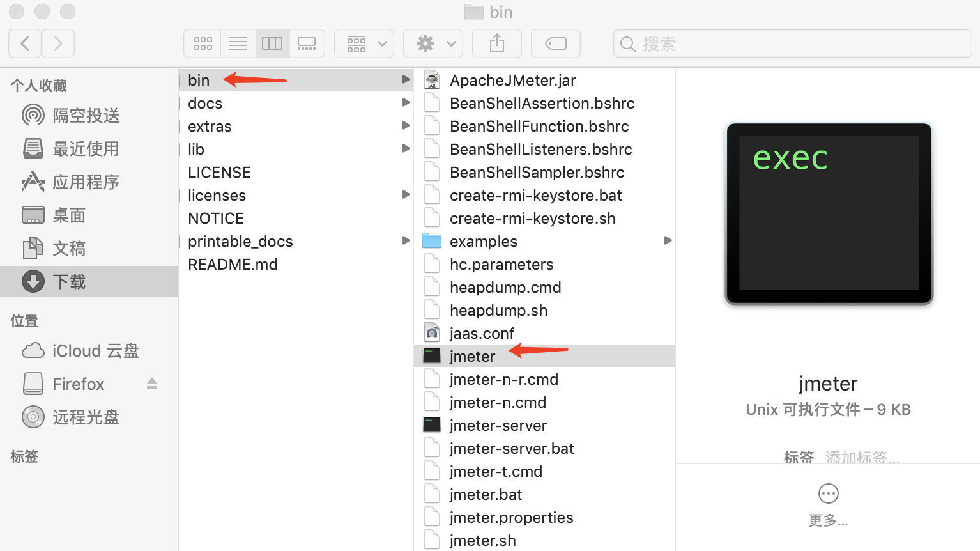Select the jmeter-n.cmd file

(544, 403)
